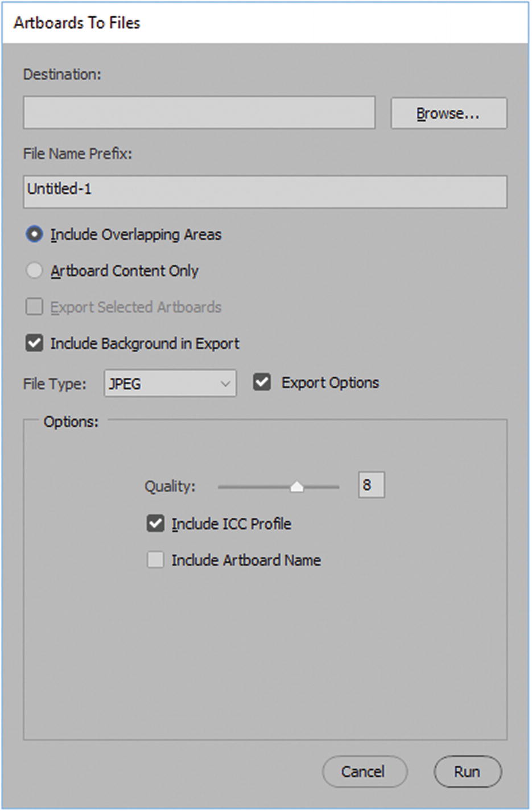The image size is (532, 812).
Task: Click the Destination label
Action: 62,75
